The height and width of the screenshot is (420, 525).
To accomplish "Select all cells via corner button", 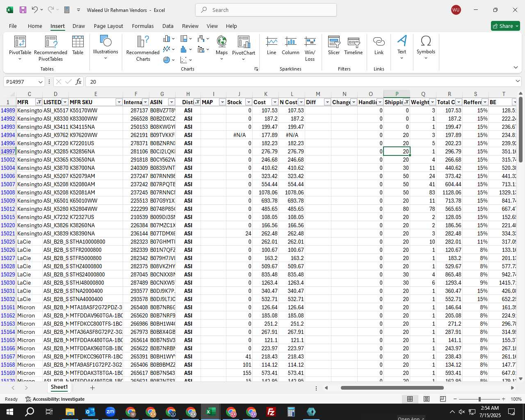I will 8,94.
